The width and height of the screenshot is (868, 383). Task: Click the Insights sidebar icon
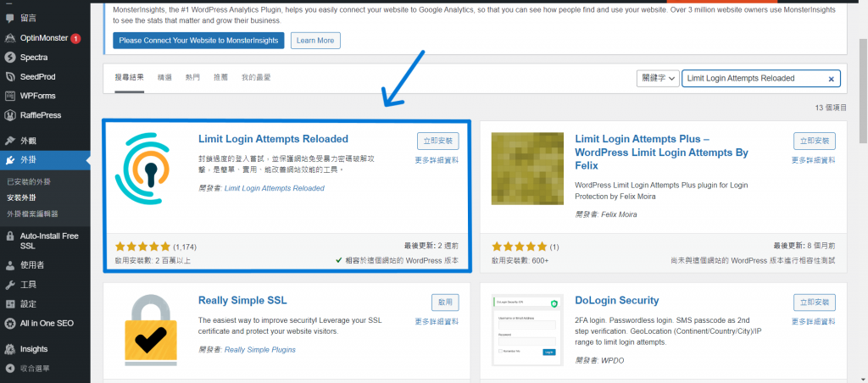[x=9, y=349]
